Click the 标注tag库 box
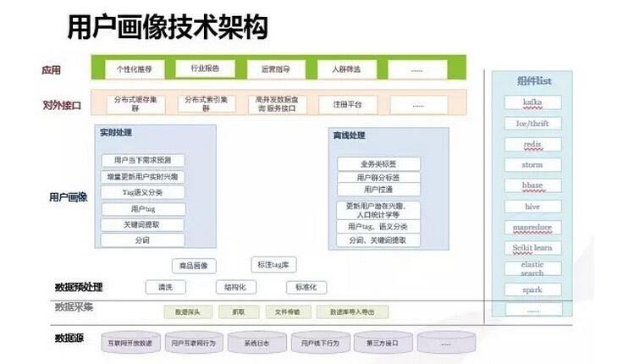This screenshot has width=634, height=364. (273, 264)
